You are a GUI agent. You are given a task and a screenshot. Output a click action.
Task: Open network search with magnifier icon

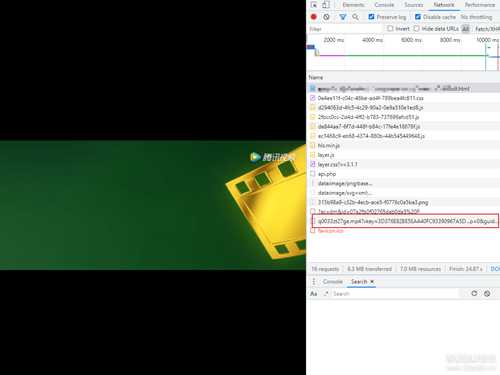click(355, 17)
